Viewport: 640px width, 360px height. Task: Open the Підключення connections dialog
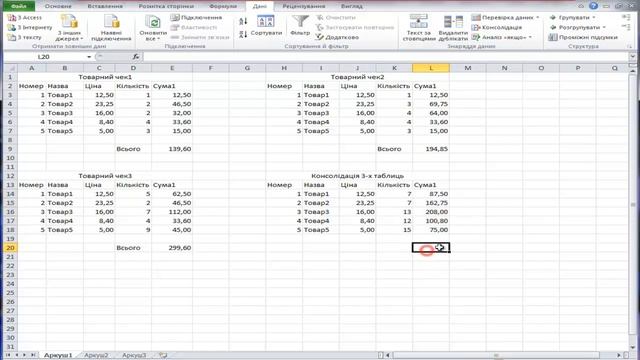(196, 18)
